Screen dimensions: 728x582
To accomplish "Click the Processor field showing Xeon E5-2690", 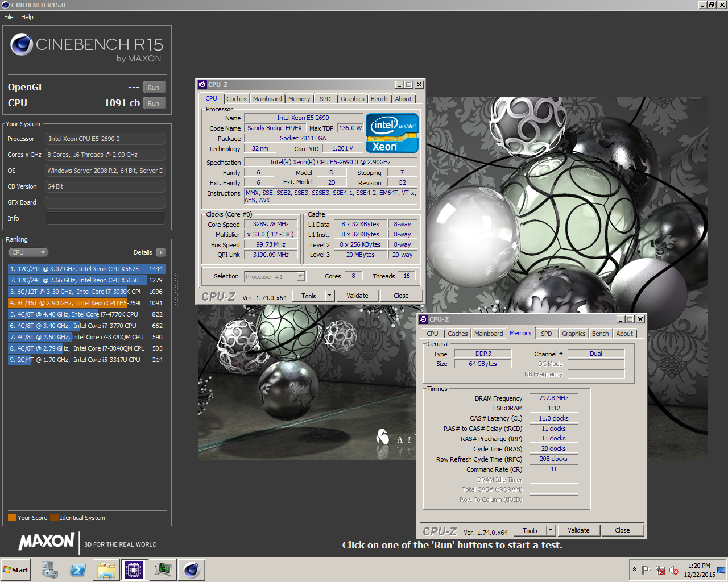I will pyautogui.click(x=105, y=139).
